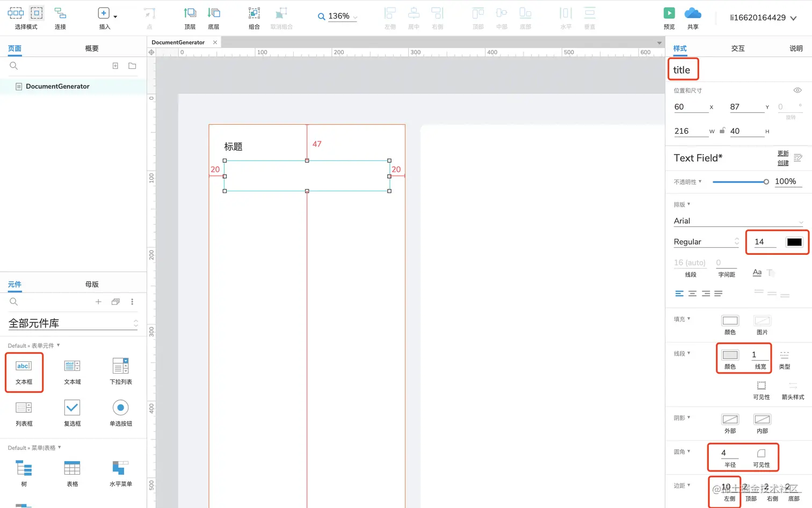Click the 顶部 align top toolbar icon
The image size is (812, 508).
tap(478, 13)
